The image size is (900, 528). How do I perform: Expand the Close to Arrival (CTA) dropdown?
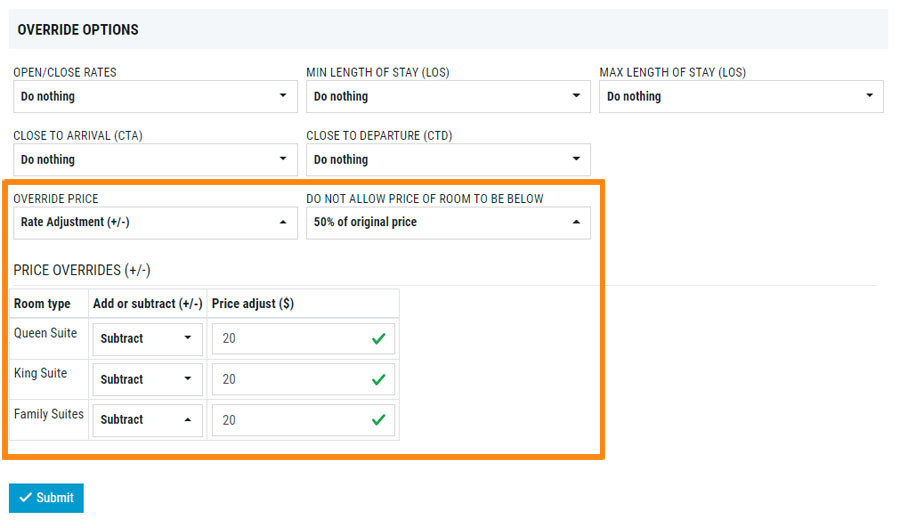click(155, 160)
